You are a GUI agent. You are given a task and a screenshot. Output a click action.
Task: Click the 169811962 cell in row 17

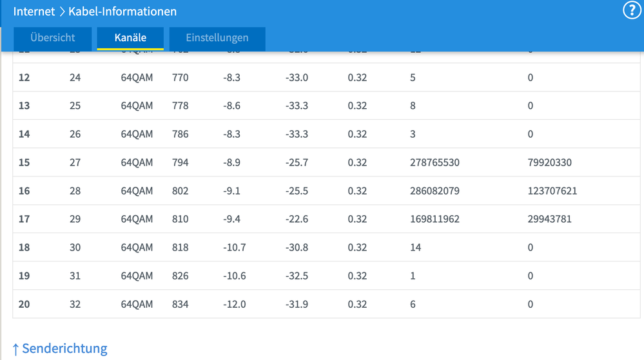[434, 219]
